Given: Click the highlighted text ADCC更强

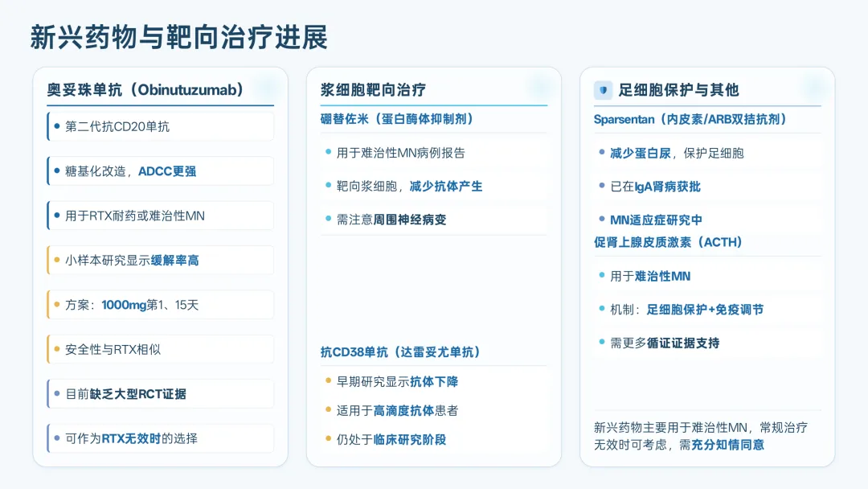Looking at the screenshot, I should pos(167,171).
